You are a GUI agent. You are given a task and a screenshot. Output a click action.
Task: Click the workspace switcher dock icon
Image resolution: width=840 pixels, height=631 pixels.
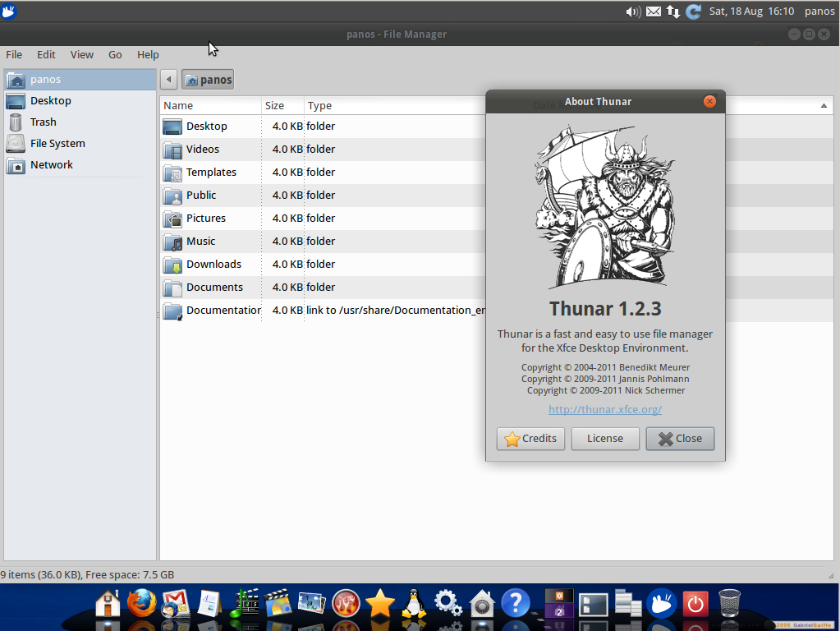pos(558,604)
